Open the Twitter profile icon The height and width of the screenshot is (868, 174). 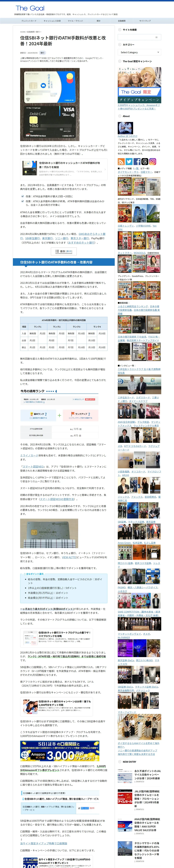[x=129, y=161]
